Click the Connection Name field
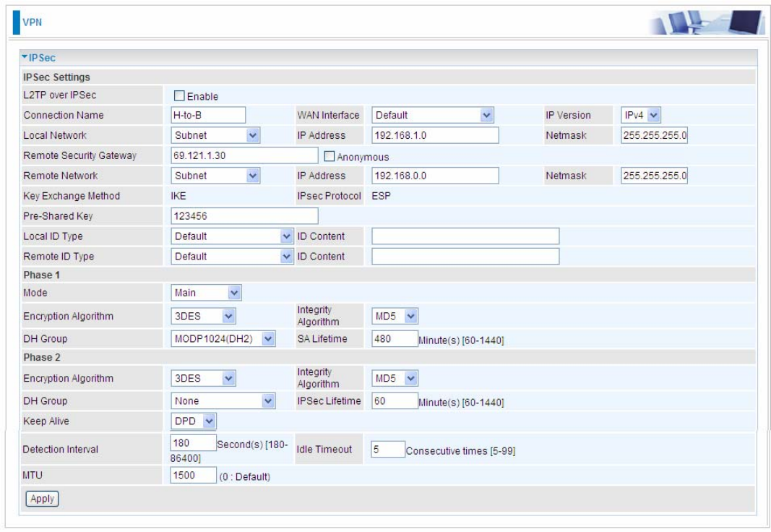The height and width of the screenshot is (532, 771). click(208, 115)
